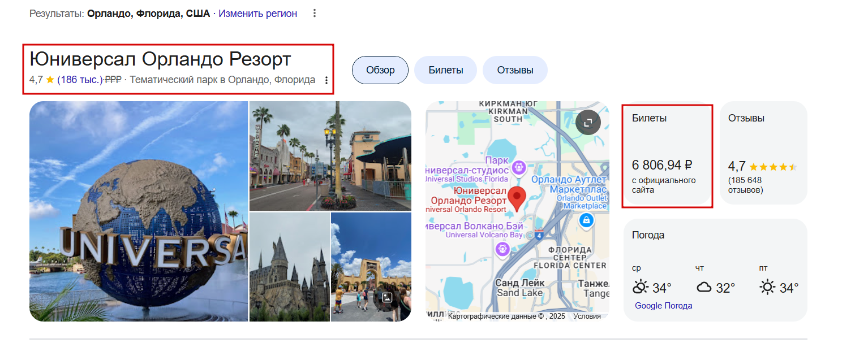Open the '(186 тыс.)' reviews link

(x=80, y=80)
